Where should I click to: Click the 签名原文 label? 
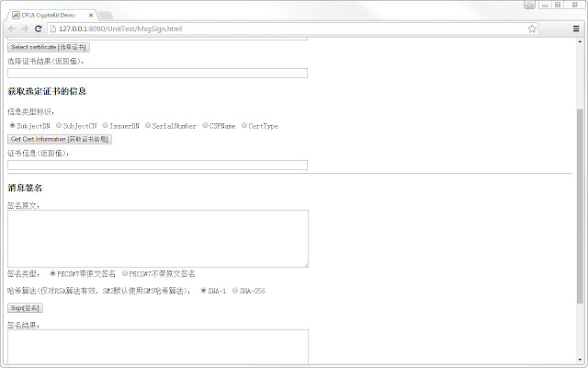coord(23,206)
